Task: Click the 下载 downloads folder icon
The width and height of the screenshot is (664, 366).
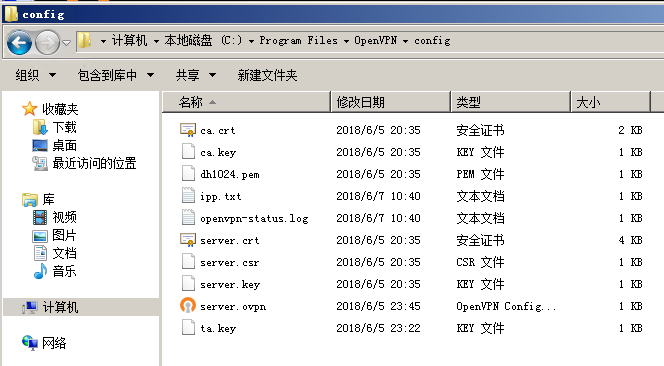Action: click(x=40, y=127)
